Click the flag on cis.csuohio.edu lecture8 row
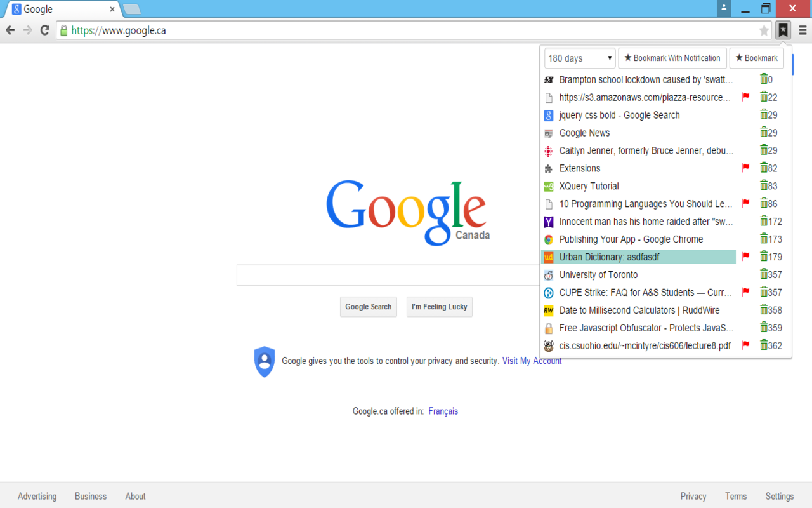Viewport: 812px width, 508px height. (x=746, y=345)
